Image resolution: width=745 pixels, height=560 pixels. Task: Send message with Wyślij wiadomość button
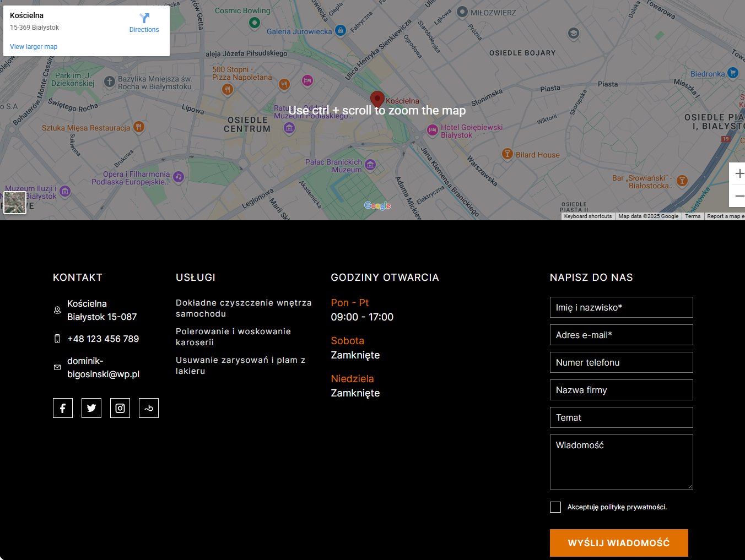[619, 543]
